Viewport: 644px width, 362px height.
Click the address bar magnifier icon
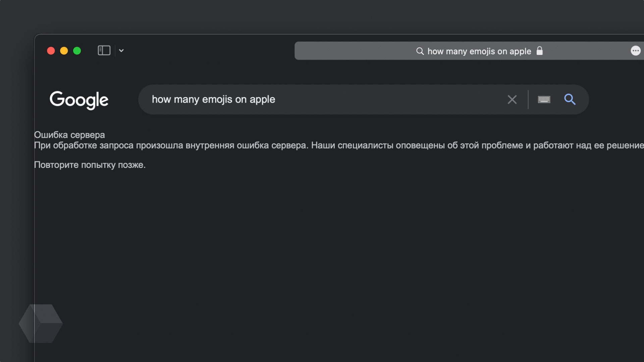pos(420,51)
